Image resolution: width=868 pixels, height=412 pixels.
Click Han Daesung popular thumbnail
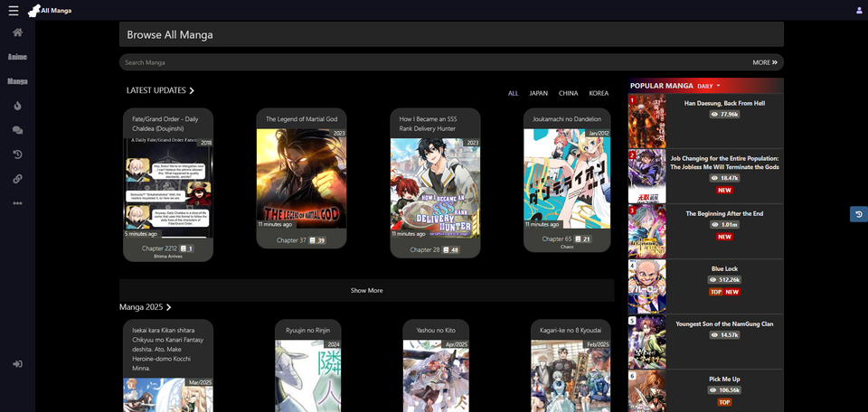click(x=647, y=121)
